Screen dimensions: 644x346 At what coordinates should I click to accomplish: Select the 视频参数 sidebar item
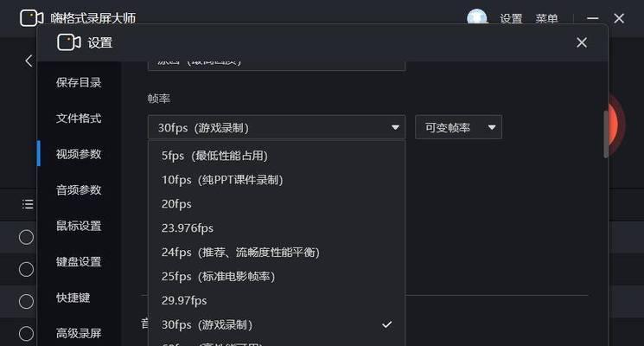(79, 154)
